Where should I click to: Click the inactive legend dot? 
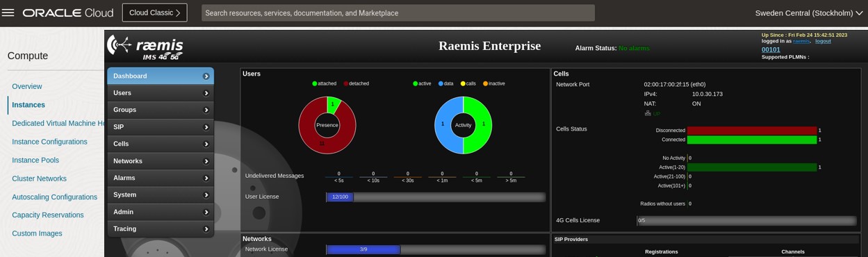[x=486, y=83]
